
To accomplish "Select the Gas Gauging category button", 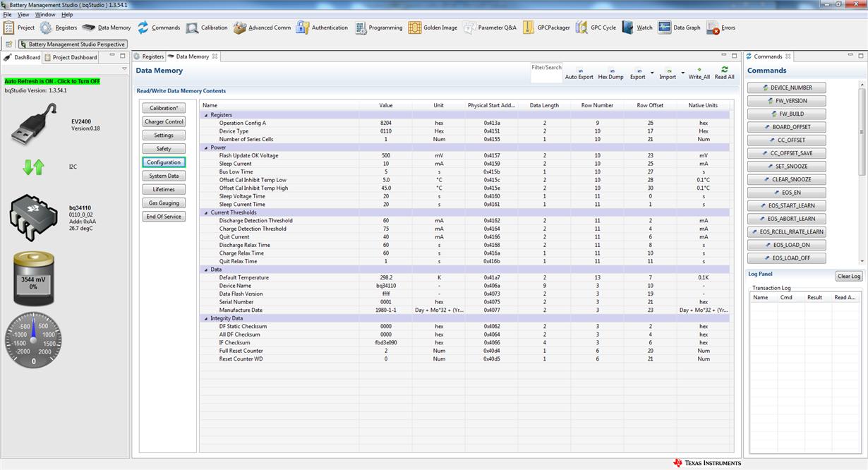I will tap(164, 203).
